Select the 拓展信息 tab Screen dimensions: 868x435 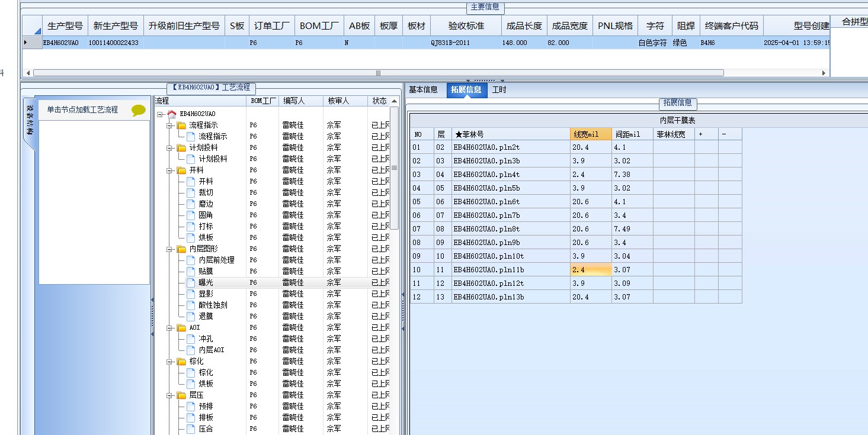(x=466, y=90)
